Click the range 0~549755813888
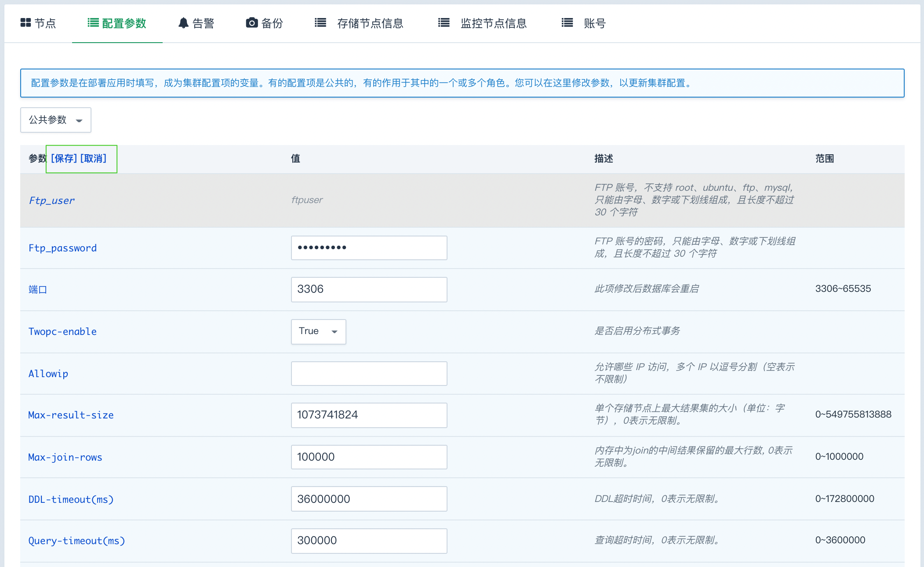 [853, 414]
